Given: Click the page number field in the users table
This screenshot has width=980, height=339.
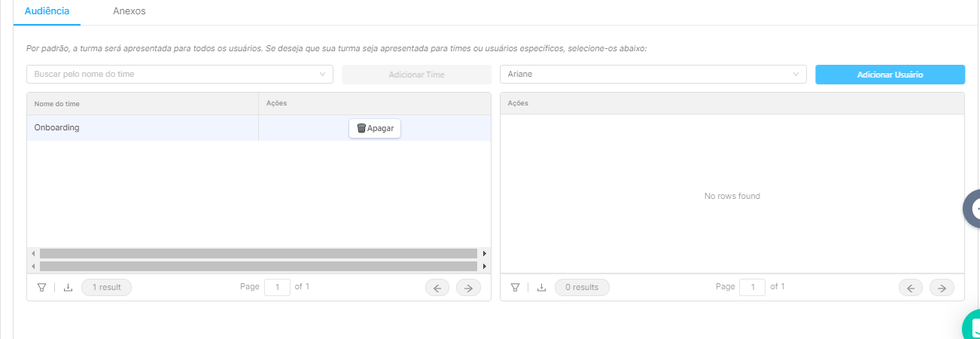Looking at the screenshot, I should 753,287.
